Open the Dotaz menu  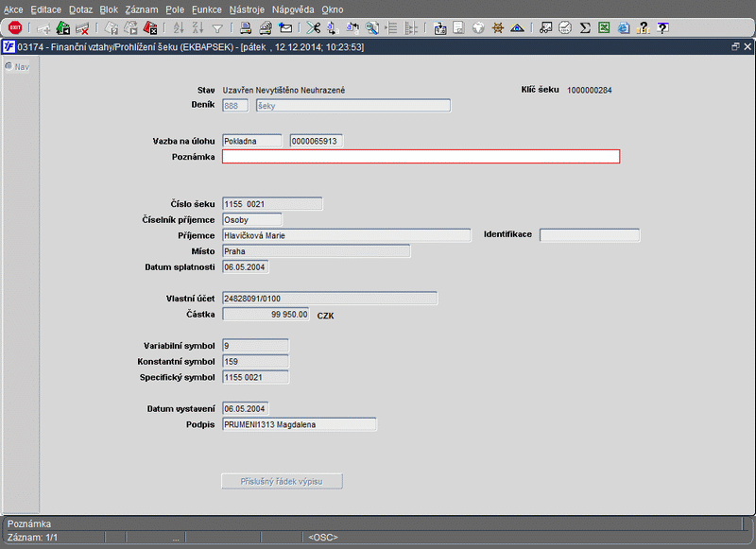coord(80,9)
